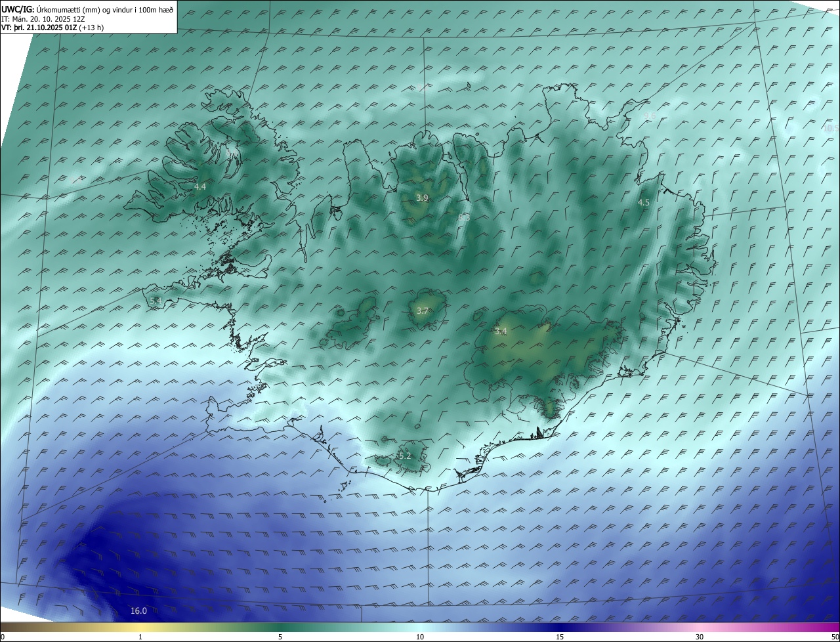
Task: Click the 3.4 value on Vatnajökull
Action: (x=501, y=332)
